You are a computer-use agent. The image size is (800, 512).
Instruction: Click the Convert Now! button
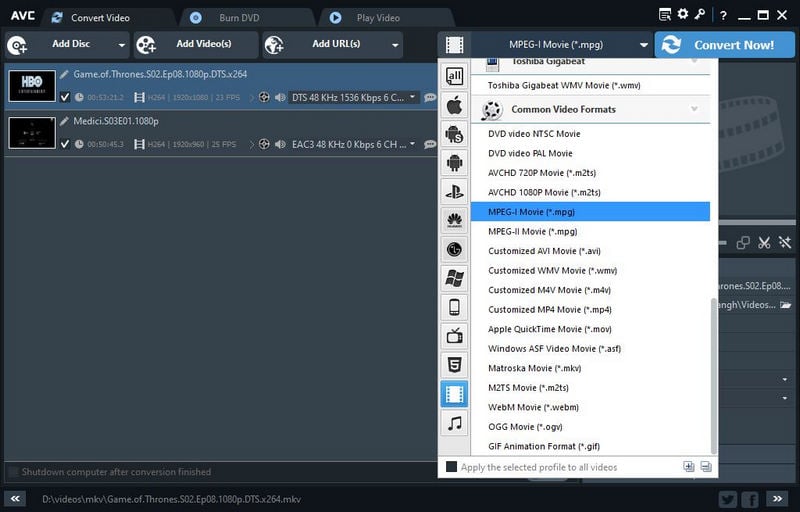724,45
